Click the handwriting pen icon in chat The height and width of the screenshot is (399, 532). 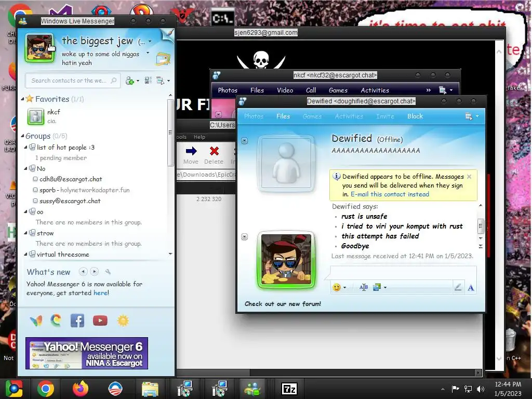pos(458,287)
